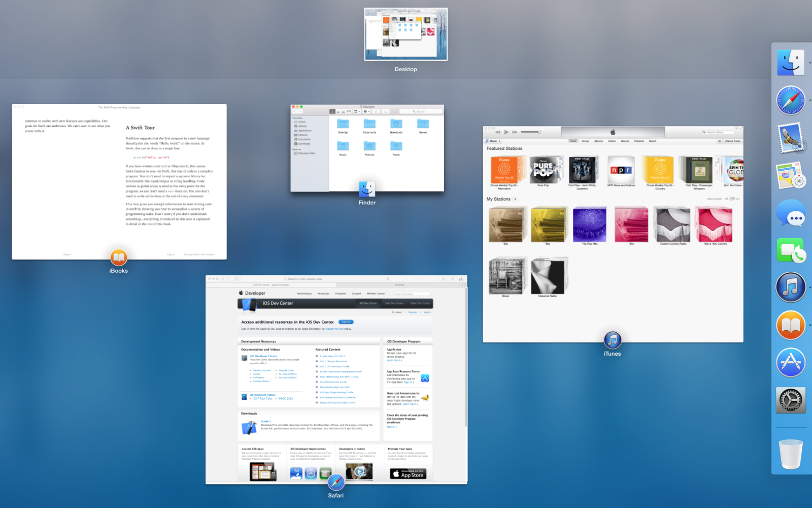This screenshot has width=812, height=508.
Task: Open the Movies folder in Finder window
Action: [x=423, y=126]
